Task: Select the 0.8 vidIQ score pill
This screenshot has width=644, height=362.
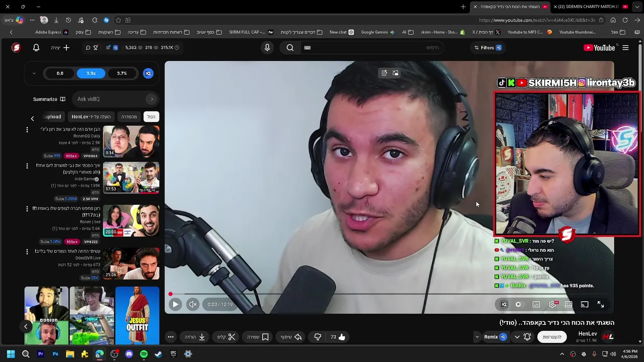Action: tap(60, 73)
